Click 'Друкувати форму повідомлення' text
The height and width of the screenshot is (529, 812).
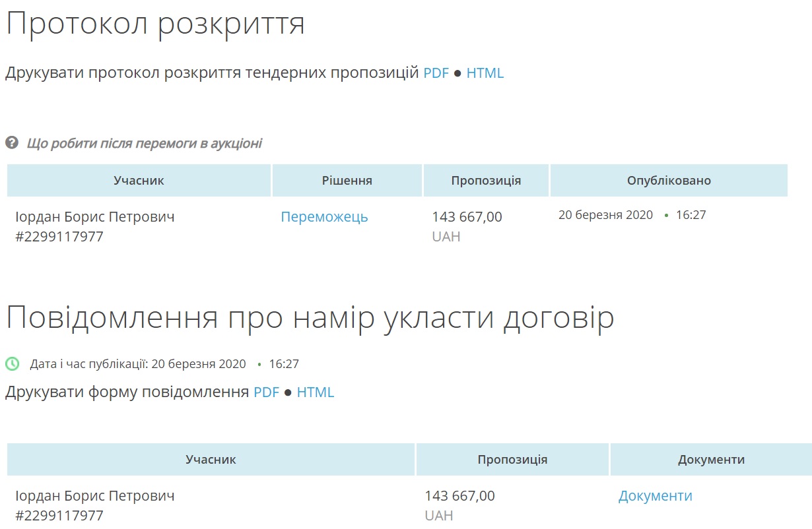tap(127, 392)
